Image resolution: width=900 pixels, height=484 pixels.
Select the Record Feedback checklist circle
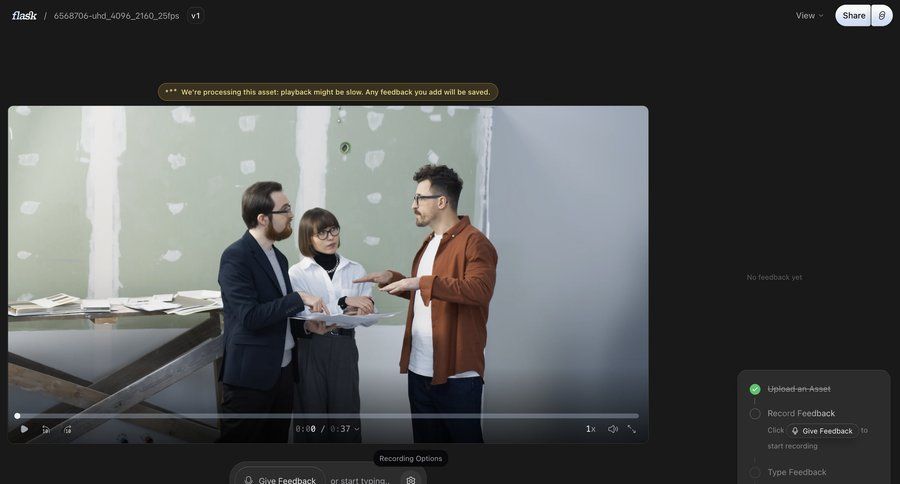pos(755,413)
